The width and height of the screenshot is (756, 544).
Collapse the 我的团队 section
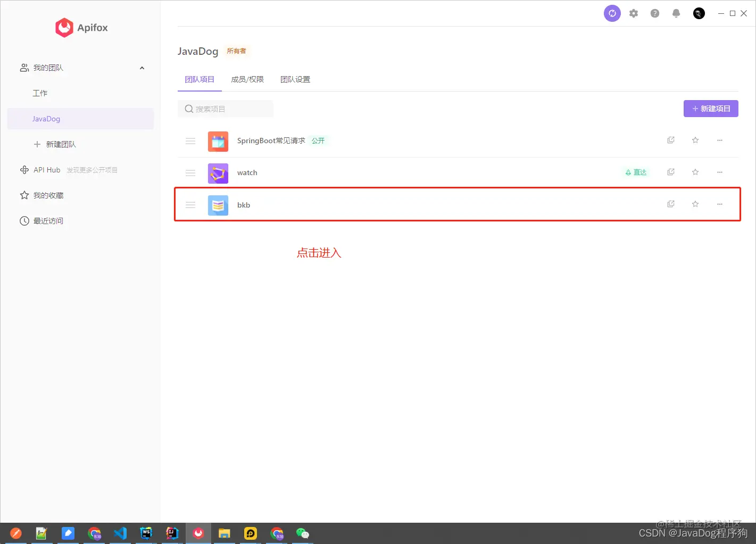pos(142,68)
